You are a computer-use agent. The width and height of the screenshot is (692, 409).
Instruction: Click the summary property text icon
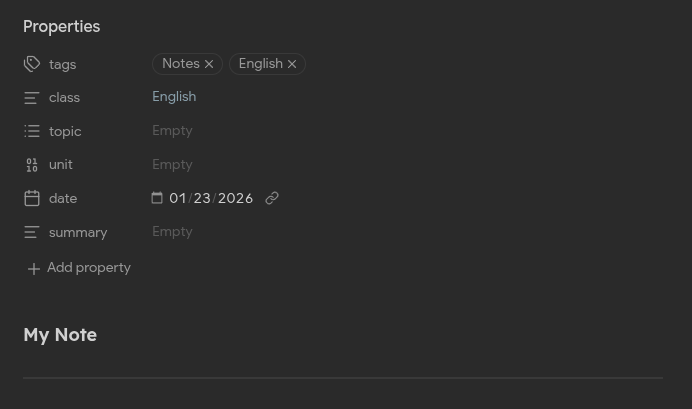pyautogui.click(x=32, y=232)
